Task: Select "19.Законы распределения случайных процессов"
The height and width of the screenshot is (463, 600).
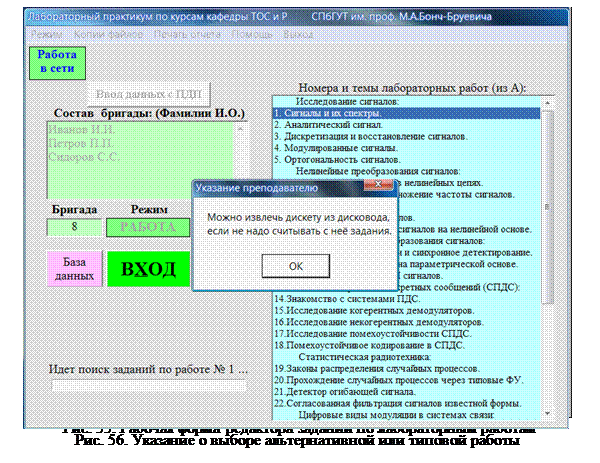Action: (x=406, y=368)
